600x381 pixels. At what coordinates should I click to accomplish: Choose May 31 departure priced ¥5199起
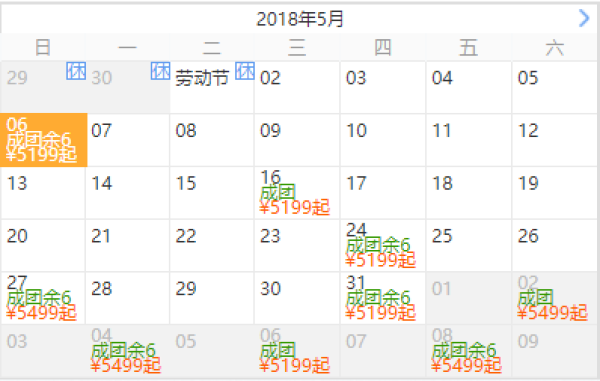383,298
